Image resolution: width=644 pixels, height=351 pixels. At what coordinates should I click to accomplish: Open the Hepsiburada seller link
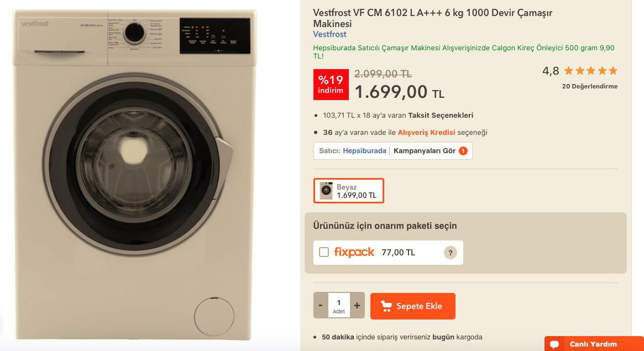(364, 151)
